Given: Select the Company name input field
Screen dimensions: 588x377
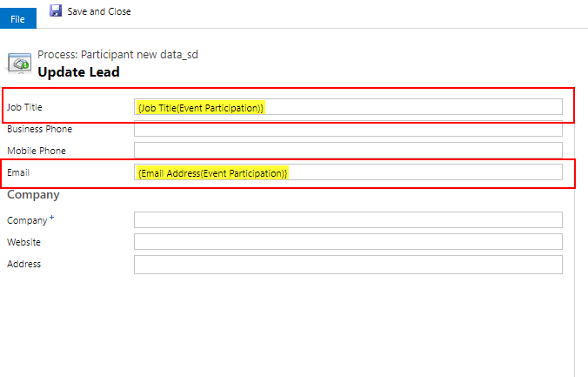Looking at the screenshot, I should click(348, 219).
